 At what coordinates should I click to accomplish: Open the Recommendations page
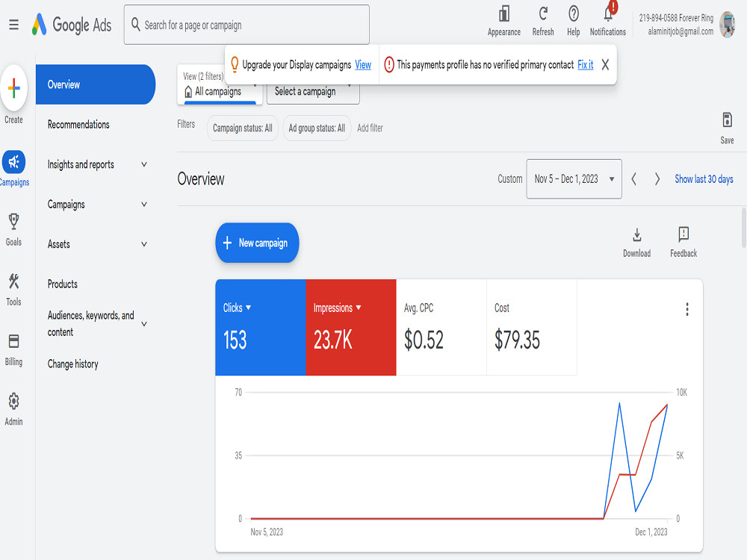(x=78, y=125)
